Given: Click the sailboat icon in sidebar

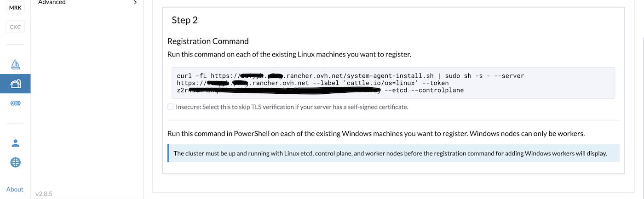Looking at the screenshot, I should (15, 64).
